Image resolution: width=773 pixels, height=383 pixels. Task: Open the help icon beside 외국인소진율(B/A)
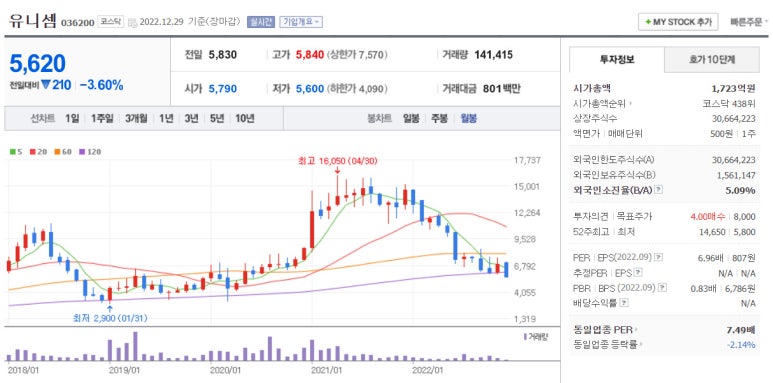(x=659, y=190)
